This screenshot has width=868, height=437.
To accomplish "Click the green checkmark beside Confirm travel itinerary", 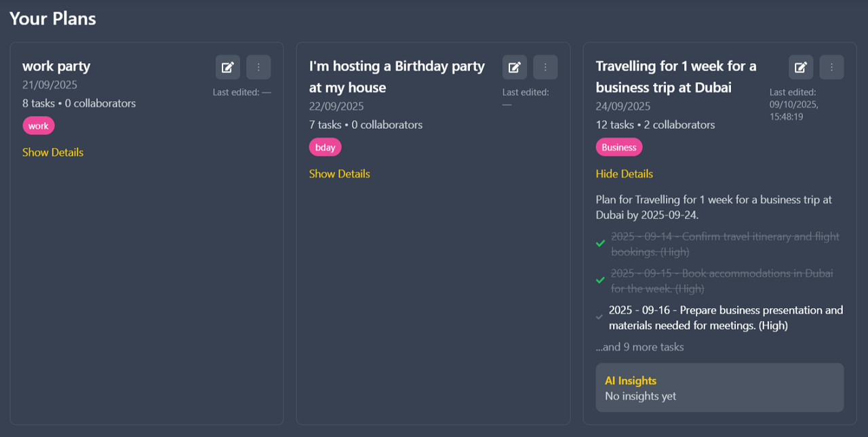I will [600, 242].
